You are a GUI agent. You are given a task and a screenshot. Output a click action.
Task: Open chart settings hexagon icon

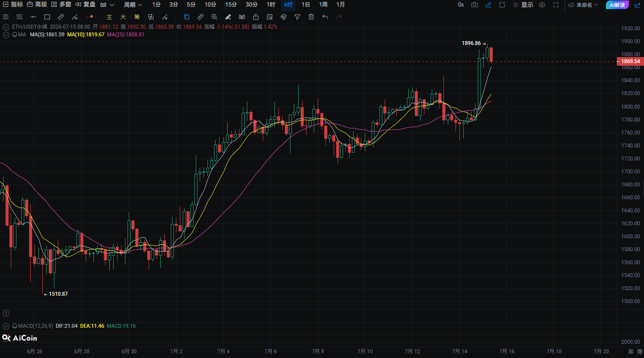(542, 5)
